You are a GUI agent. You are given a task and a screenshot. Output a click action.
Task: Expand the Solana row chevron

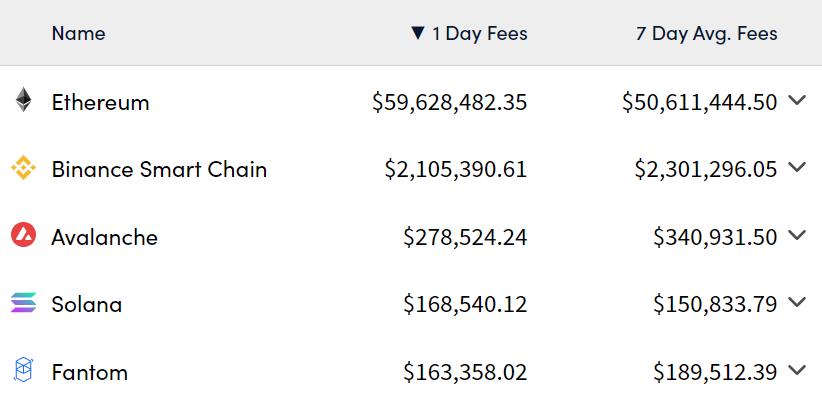coord(797,303)
